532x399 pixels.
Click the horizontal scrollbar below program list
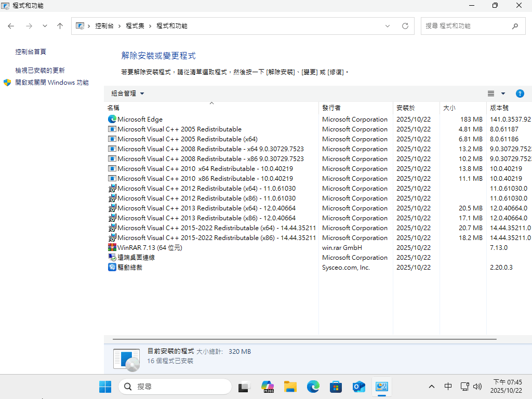[x=304, y=339]
